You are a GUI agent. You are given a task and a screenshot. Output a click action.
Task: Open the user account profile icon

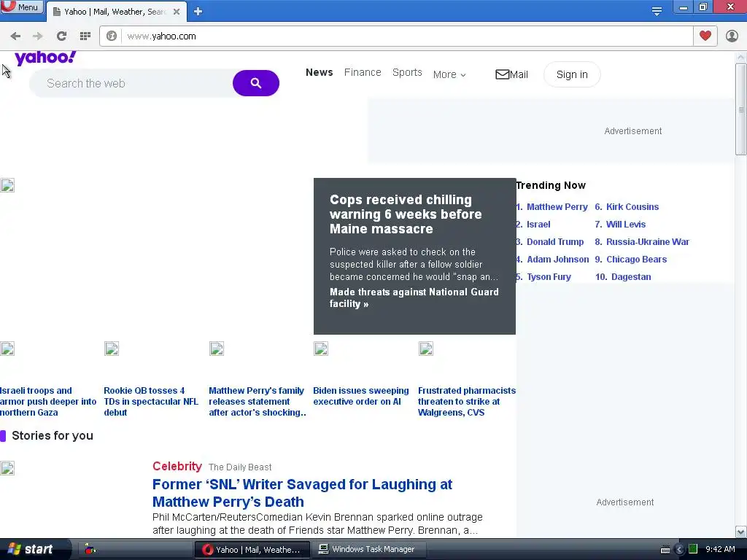click(x=732, y=36)
